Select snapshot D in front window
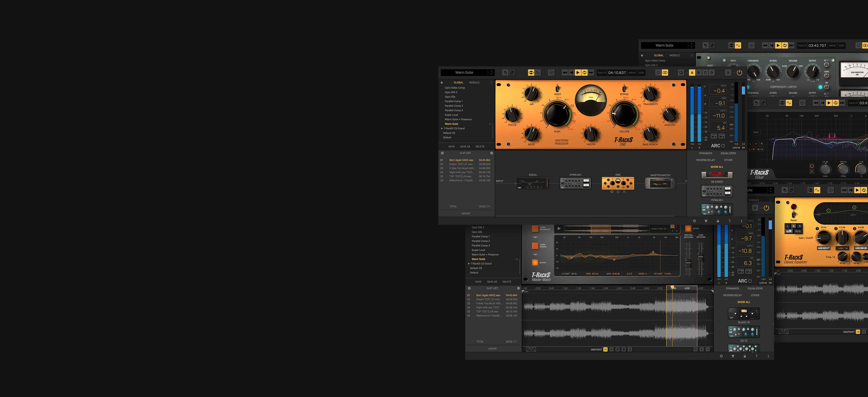868x397 pixels. point(712,72)
